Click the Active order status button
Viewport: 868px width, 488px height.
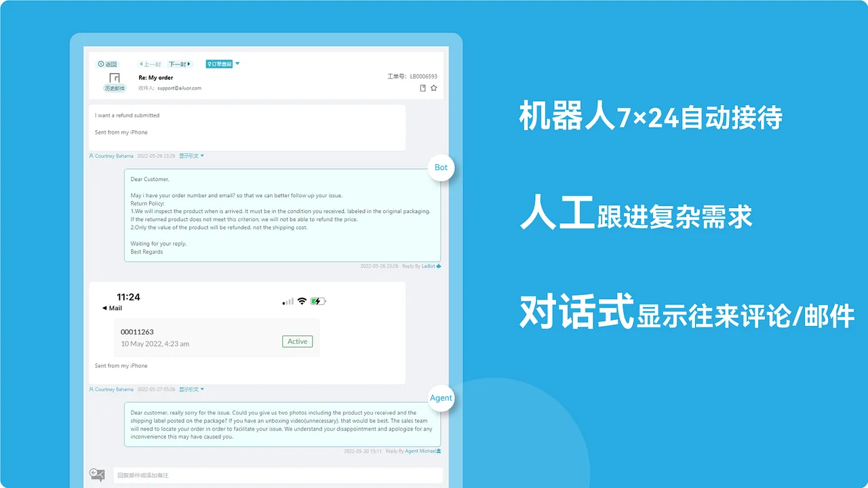coord(297,342)
